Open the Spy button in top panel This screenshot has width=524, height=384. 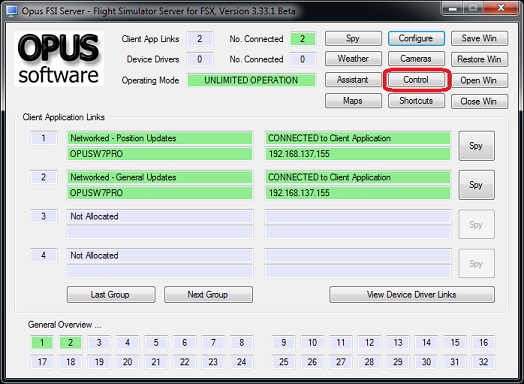tap(353, 38)
